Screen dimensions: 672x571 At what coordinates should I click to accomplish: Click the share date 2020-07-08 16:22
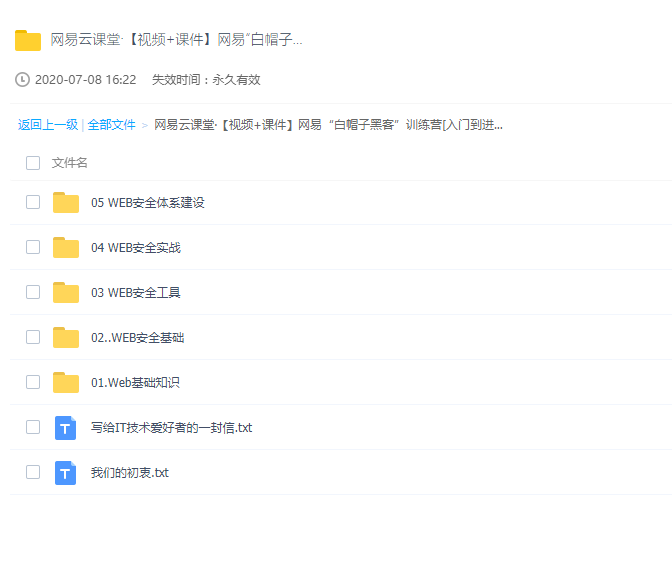point(85,80)
